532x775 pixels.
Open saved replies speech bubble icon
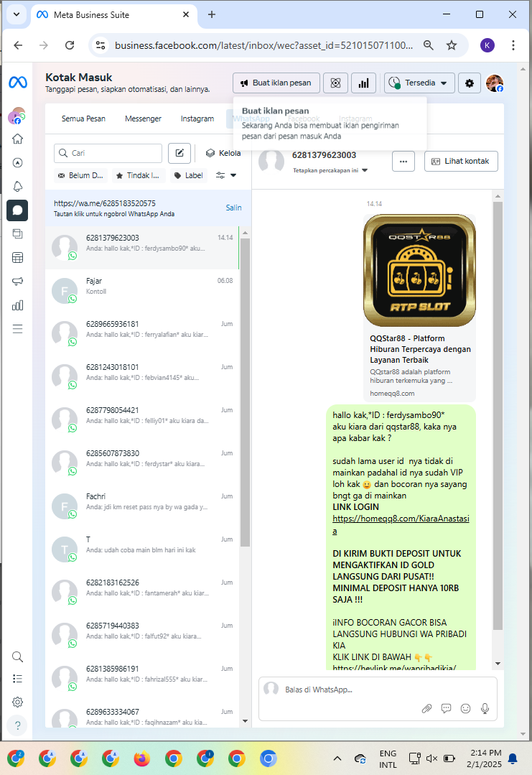(x=446, y=709)
